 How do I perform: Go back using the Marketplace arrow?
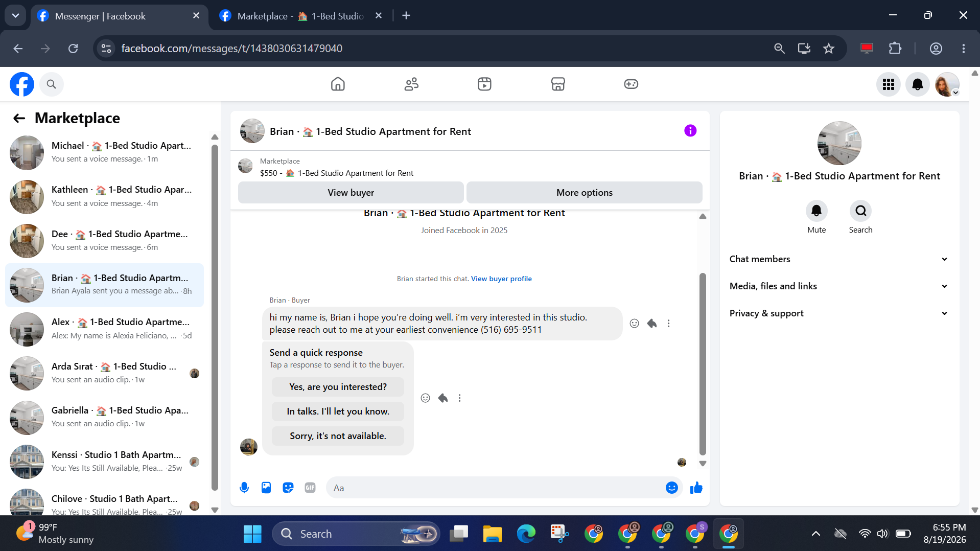click(x=19, y=119)
